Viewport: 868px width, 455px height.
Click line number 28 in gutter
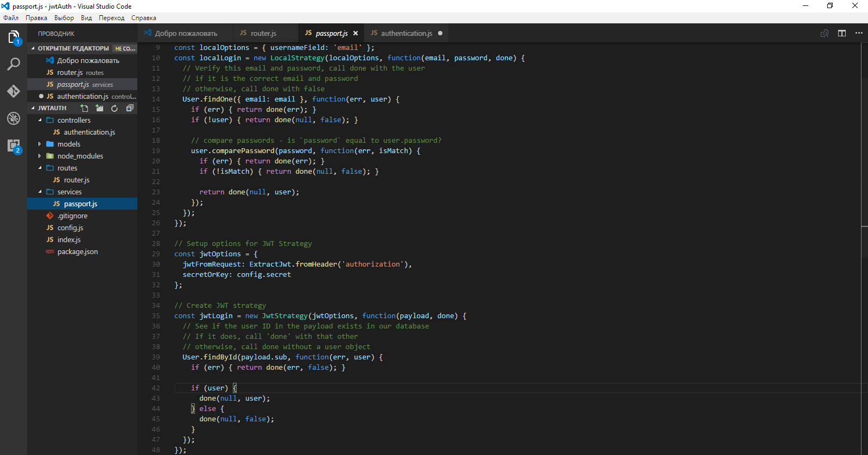tap(156, 243)
